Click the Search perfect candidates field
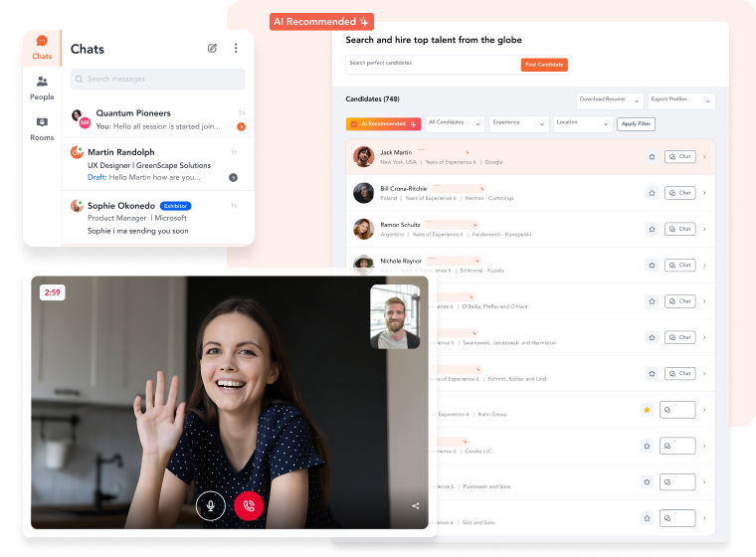 (433, 64)
